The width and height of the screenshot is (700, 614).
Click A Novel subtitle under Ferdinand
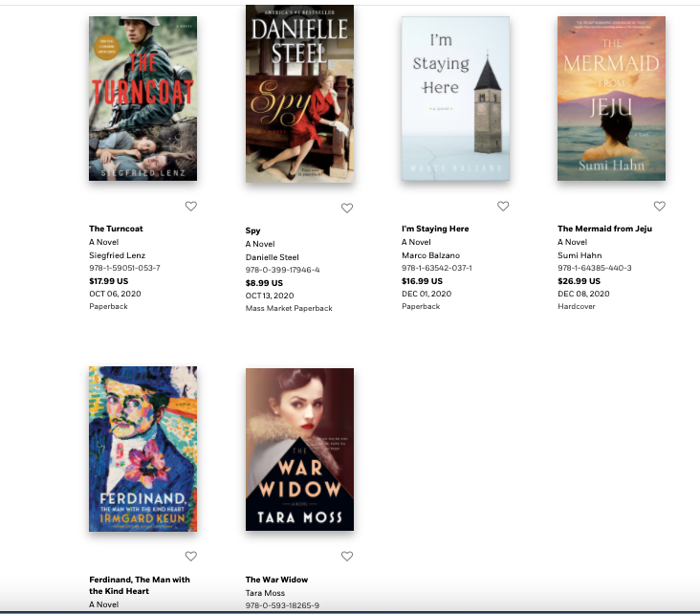pos(103,604)
